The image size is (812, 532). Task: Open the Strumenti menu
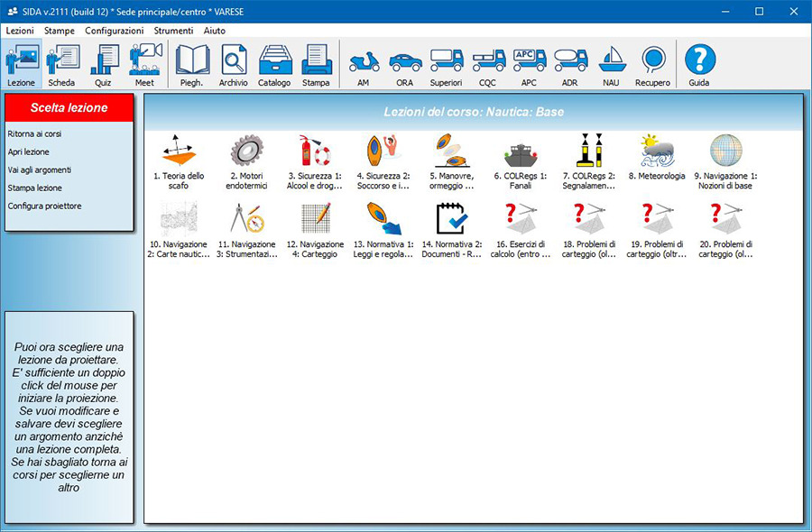[173, 31]
